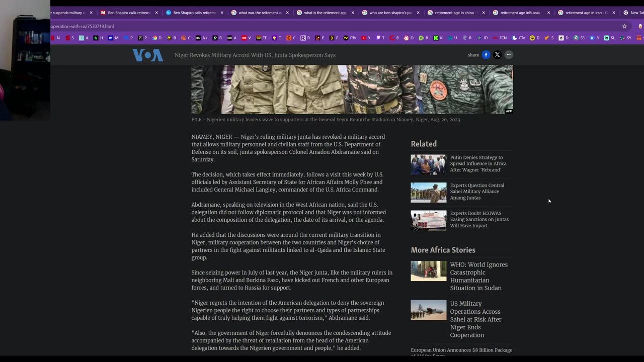Open the red 'B' bookmark

coord(394,38)
